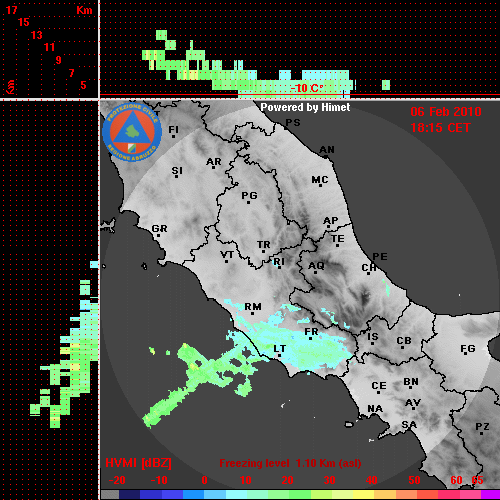
Task: Click the Protezione Civile Regione Abruzzo logo
Action: tap(132, 132)
